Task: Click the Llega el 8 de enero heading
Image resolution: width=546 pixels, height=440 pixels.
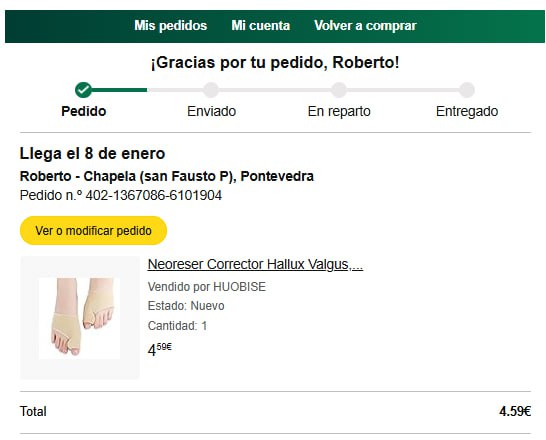Action: pos(92,154)
